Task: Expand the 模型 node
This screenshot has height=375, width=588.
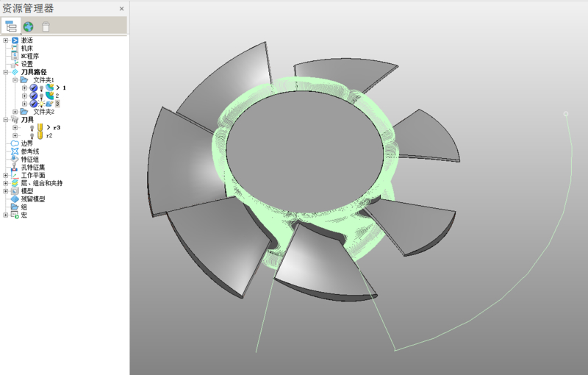Action: [6, 191]
